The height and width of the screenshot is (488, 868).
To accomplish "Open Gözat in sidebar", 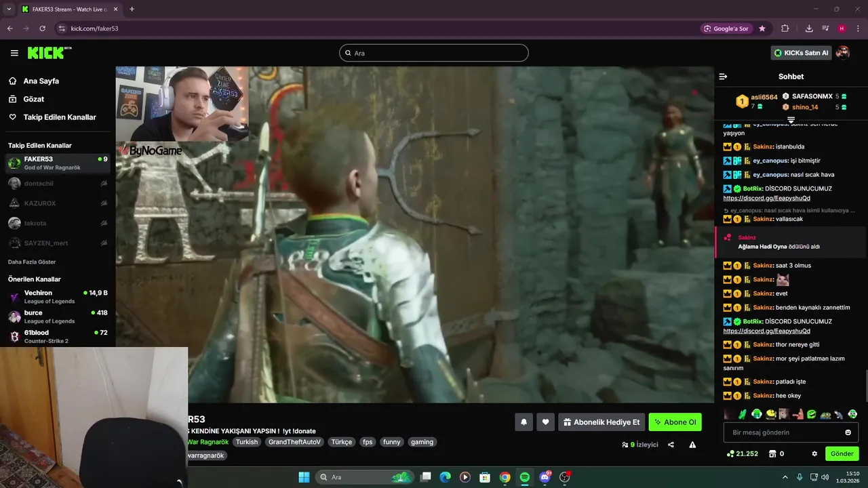I will pyautogui.click(x=33, y=99).
